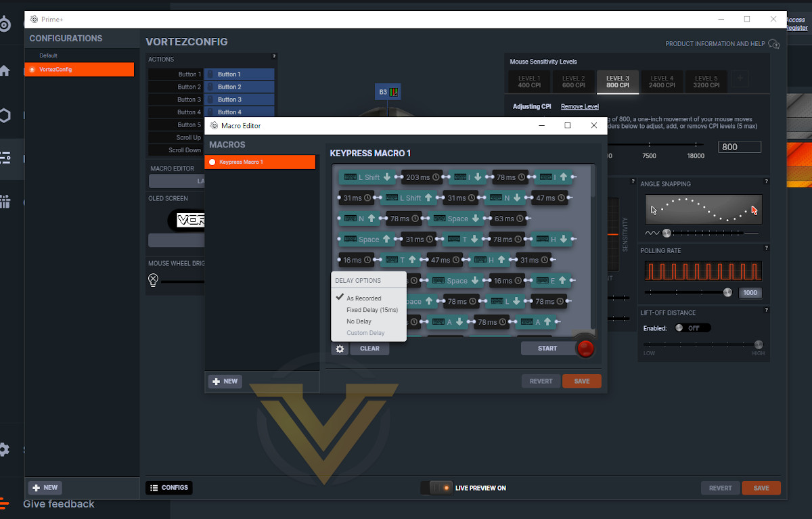Image resolution: width=812 pixels, height=519 pixels.
Task: Select Keypress Macro 1 in macros list
Action: pos(261,162)
